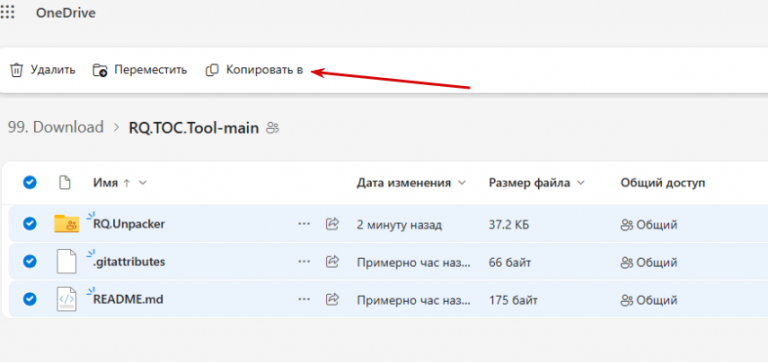Screen dimensions: 768x362
Task: Click modified date cell of .gitattributes
Action: coord(414,263)
